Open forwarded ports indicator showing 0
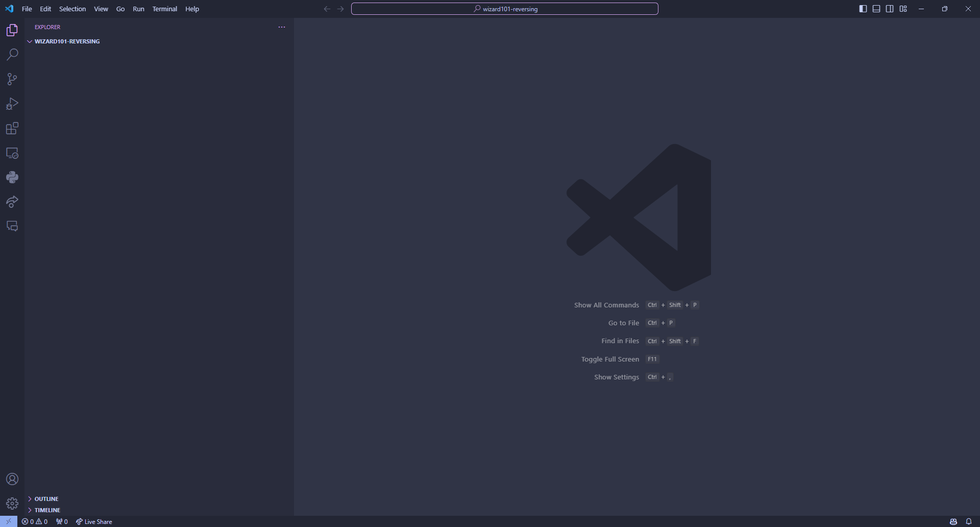Screen dimensions: 980x527 coord(62,521)
